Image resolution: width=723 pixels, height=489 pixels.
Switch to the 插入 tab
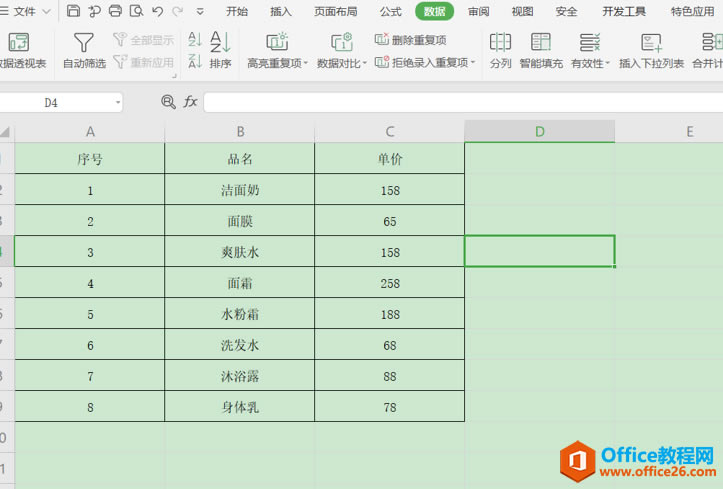[x=281, y=12]
